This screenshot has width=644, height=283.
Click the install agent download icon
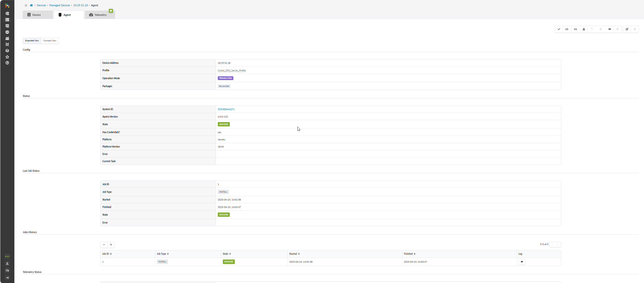[584, 29]
